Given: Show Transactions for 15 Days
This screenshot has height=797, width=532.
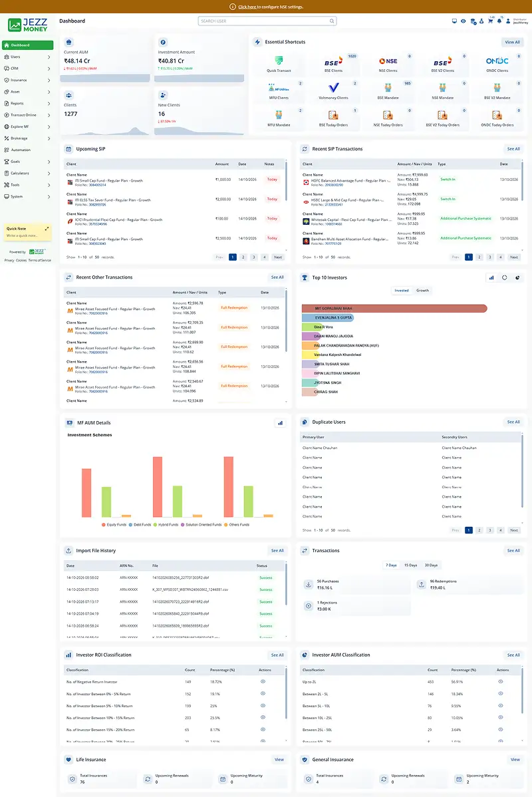Looking at the screenshot, I should [410, 565].
